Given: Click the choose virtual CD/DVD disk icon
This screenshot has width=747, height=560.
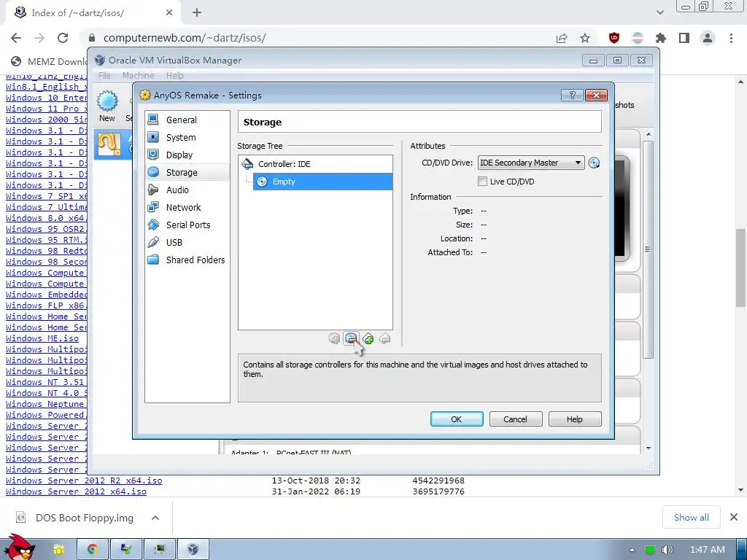Looking at the screenshot, I should (x=594, y=163).
